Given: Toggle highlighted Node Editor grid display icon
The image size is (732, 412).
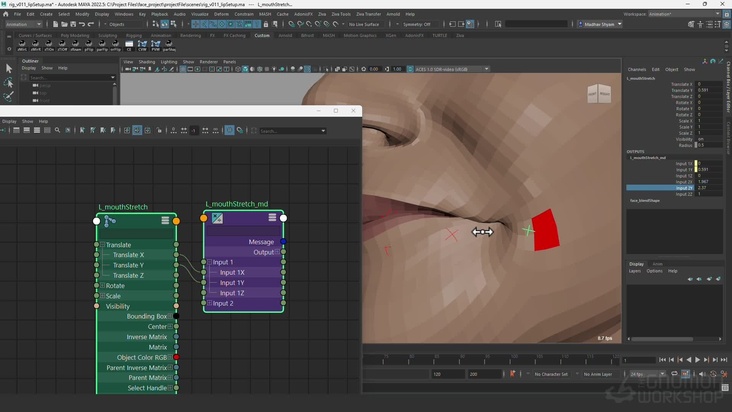Looking at the screenshot, I should (229, 131).
